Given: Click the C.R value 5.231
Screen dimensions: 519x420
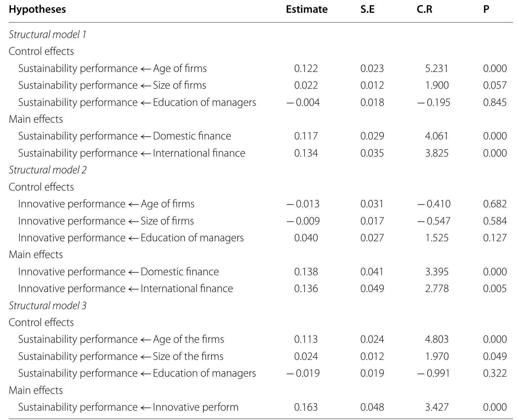Looking at the screenshot, I should pyautogui.click(x=436, y=69).
